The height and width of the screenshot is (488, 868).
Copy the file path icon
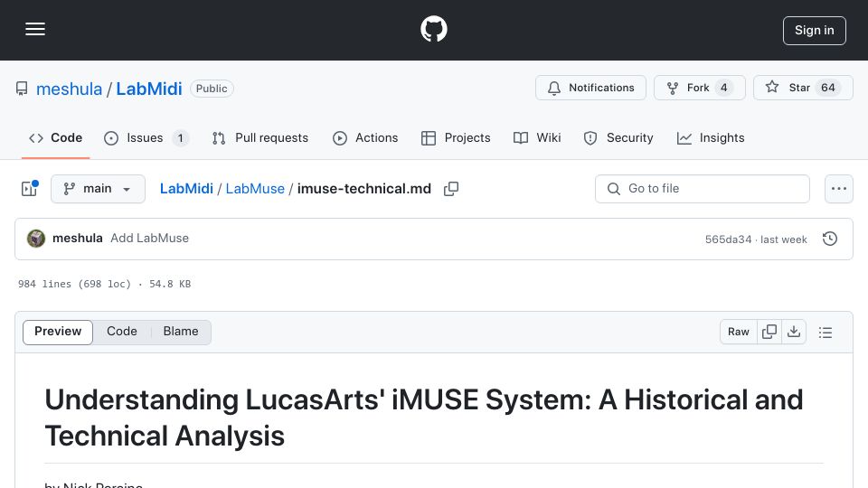451,189
